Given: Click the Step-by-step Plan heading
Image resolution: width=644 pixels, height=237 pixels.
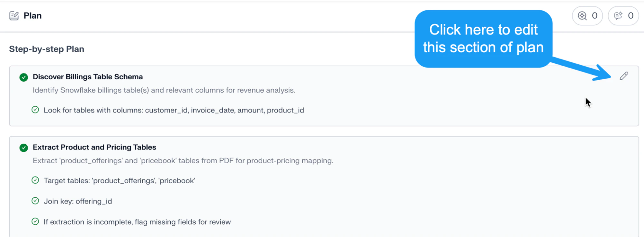Looking at the screenshot, I should click(x=47, y=49).
